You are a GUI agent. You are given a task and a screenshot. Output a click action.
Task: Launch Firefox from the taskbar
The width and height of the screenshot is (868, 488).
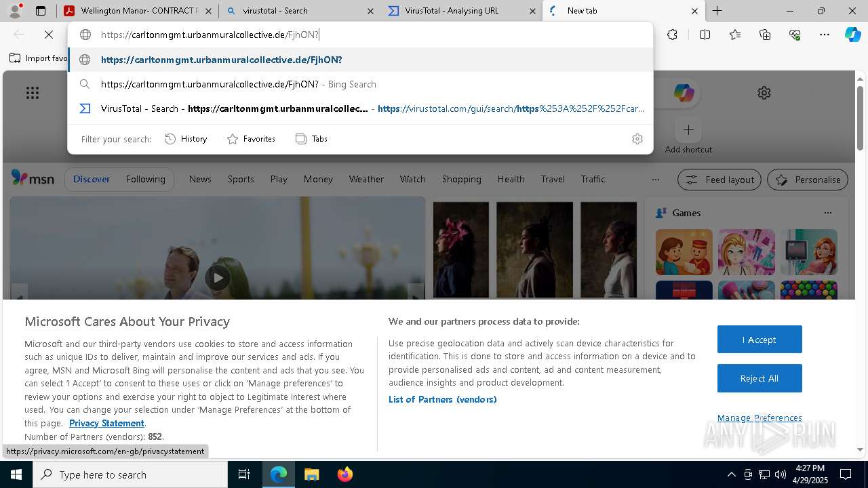click(344, 474)
